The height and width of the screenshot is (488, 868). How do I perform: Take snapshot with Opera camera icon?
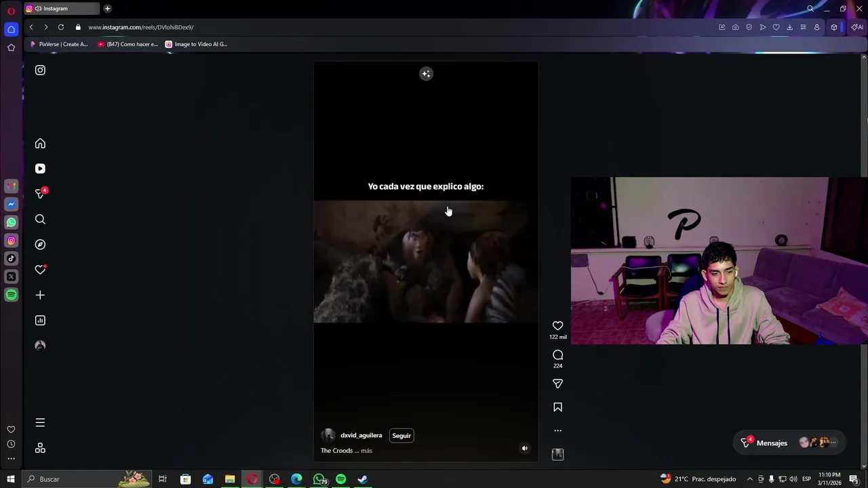(735, 27)
